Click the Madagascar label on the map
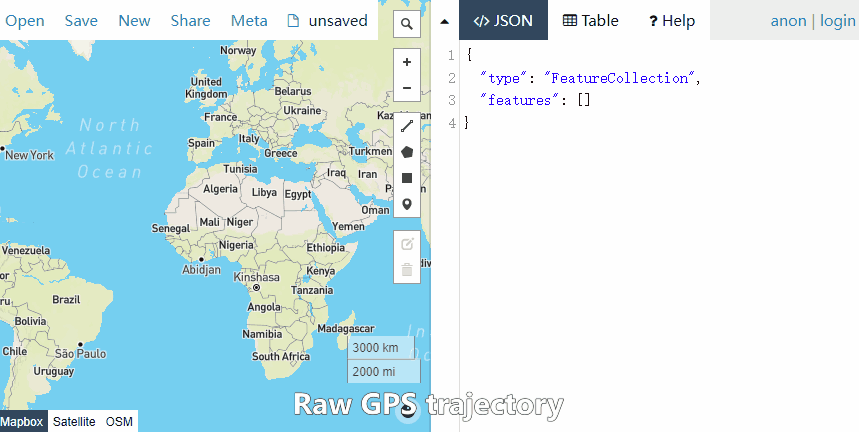859x432 pixels. pos(346,329)
